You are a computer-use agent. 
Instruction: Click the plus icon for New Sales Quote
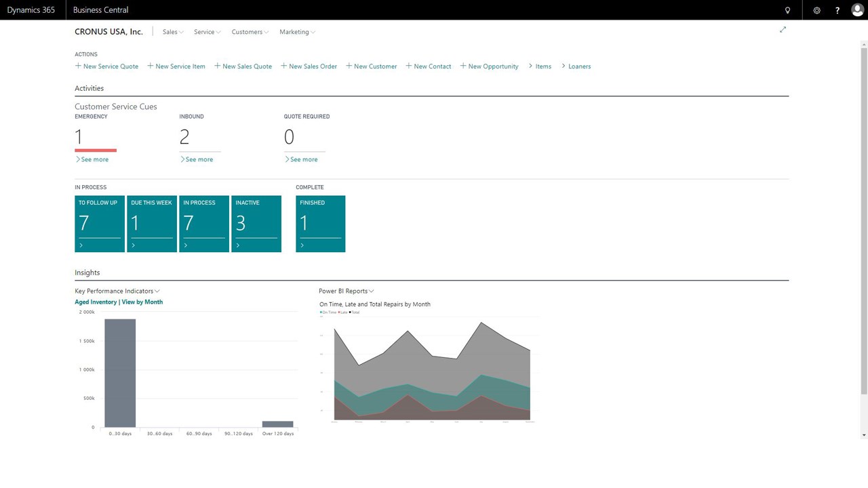click(x=218, y=66)
